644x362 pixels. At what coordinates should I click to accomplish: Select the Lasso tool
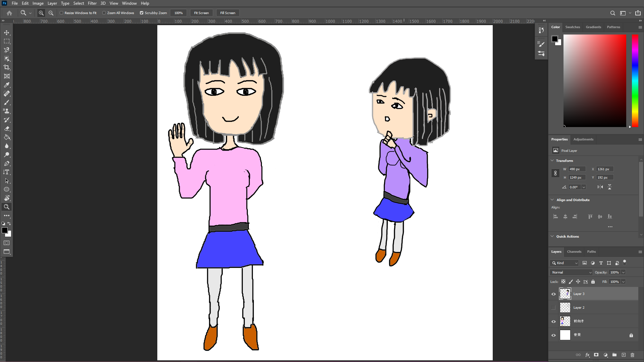point(7,50)
